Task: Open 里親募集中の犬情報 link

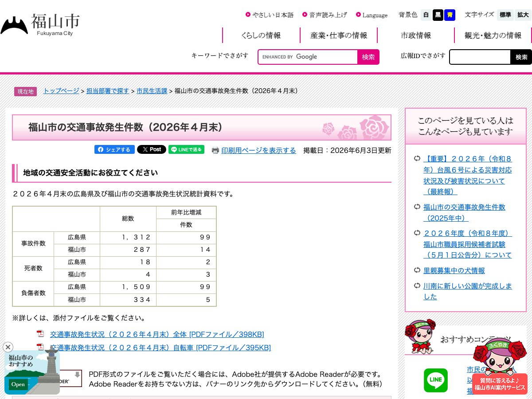Action: pos(454,270)
